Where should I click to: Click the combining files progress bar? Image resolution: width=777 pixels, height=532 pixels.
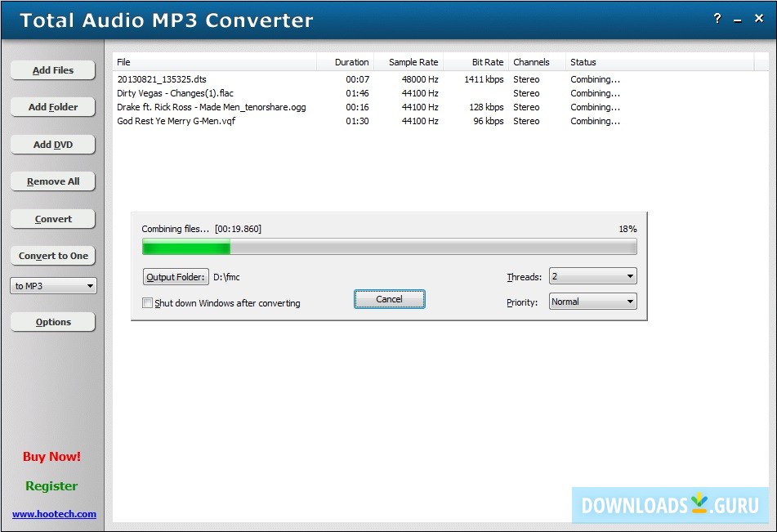[x=390, y=247]
